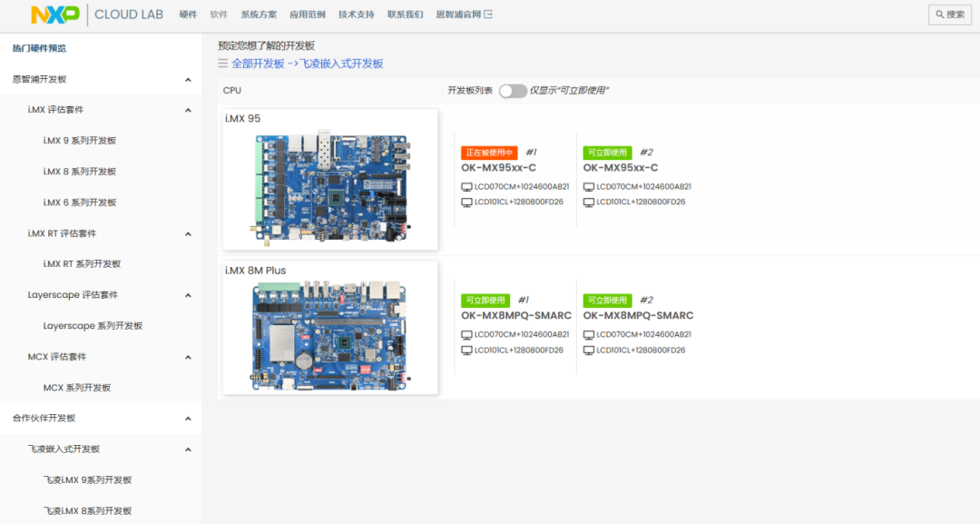Open the 应用范例 menu
980x524 pixels.
pyautogui.click(x=308, y=15)
